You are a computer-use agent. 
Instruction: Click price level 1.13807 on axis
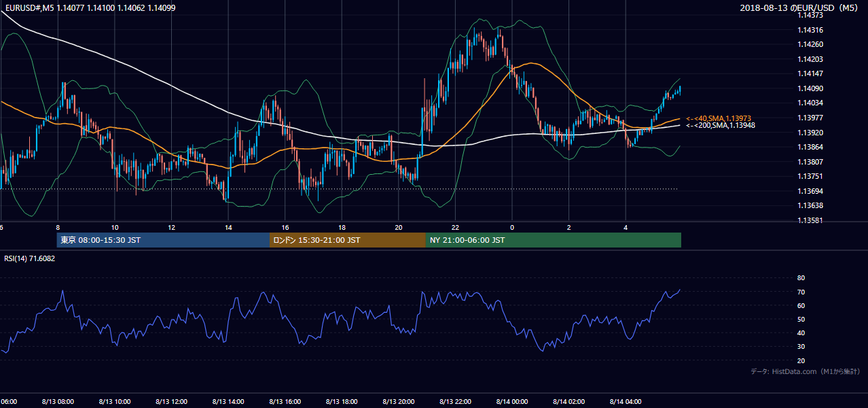[x=810, y=162]
